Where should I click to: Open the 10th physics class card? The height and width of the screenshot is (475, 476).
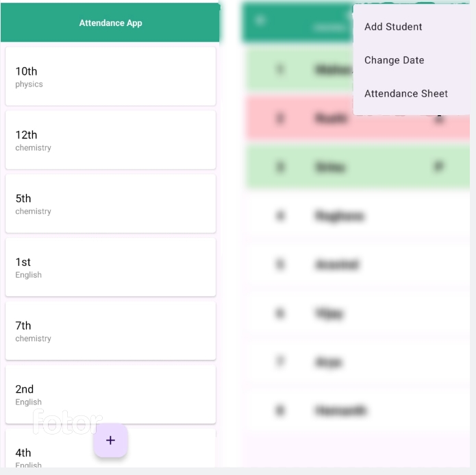(110, 76)
